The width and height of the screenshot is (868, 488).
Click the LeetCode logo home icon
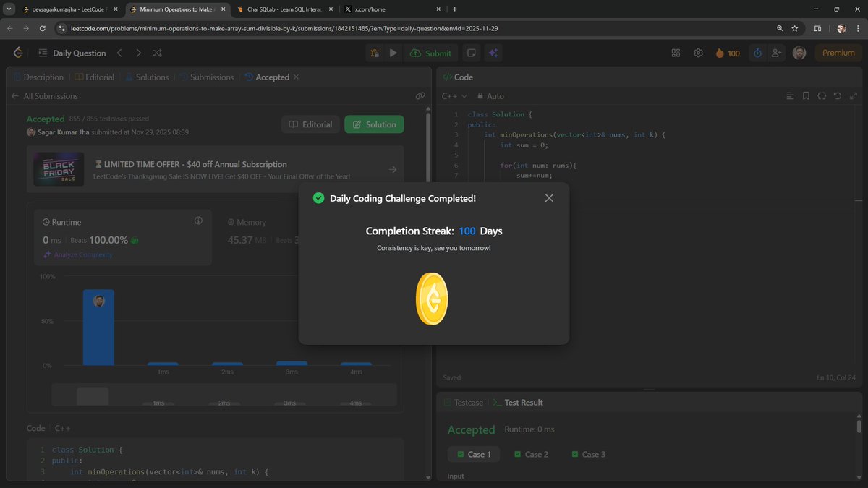click(x=18, y=53)
